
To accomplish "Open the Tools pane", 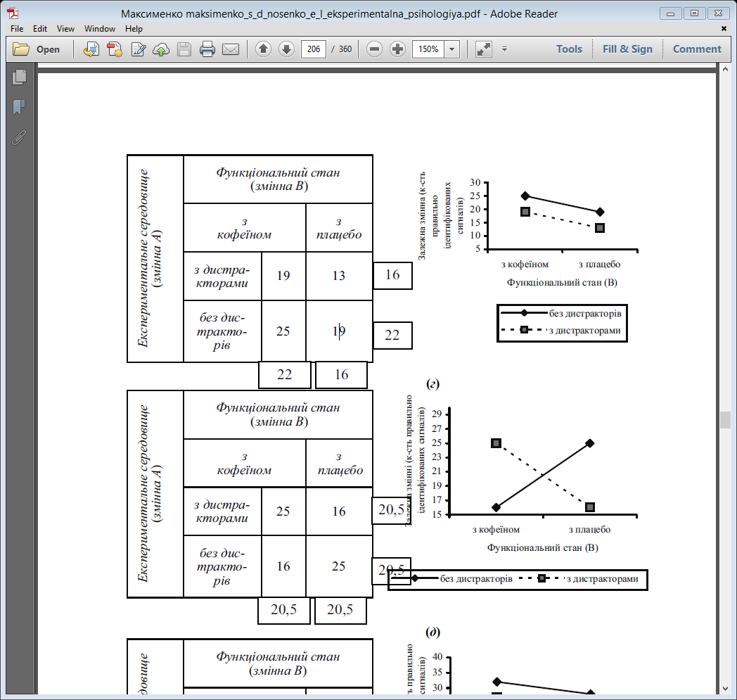I will (569, 49).
